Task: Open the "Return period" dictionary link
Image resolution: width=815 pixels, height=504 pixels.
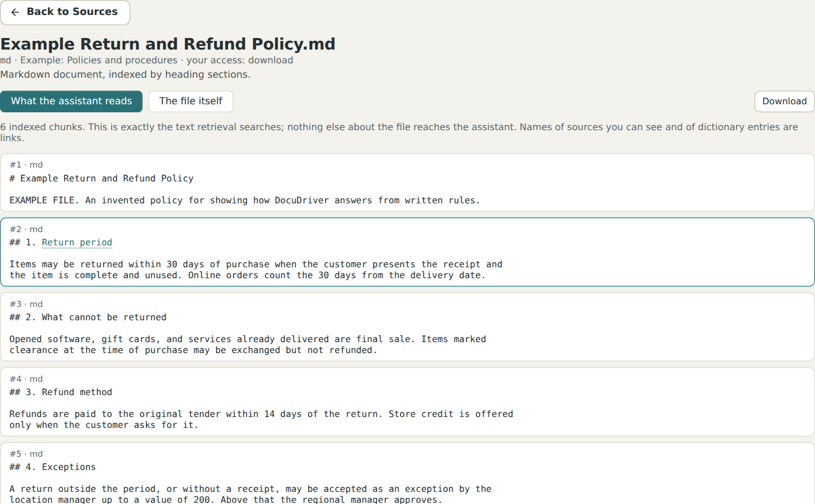Action: pyautogui.click(x=77, y=242)
